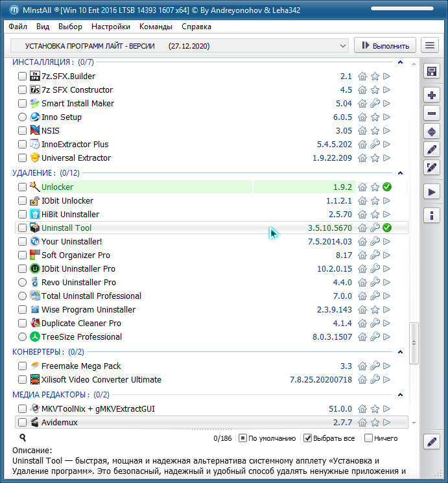The image size is (448, 483).
Task: Click the play run icon in sidebar
Action: click(x=431, y=192)
